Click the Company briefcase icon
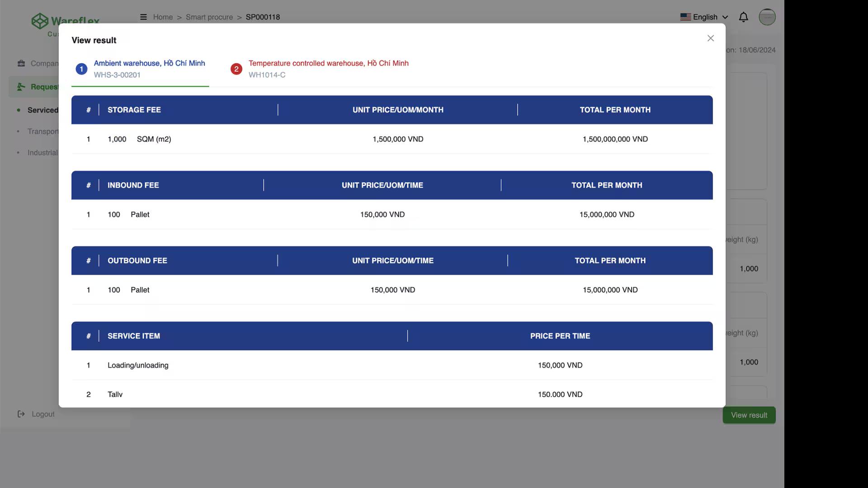Screen dimensions: 868x488 [21, 63]
